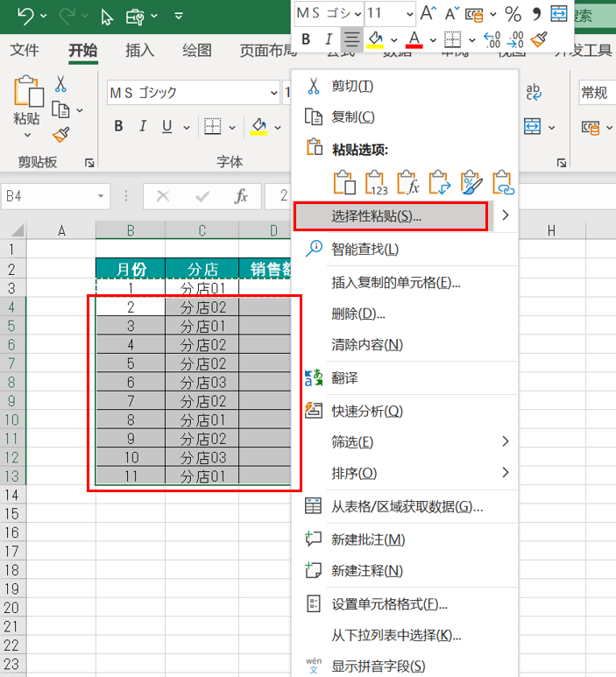Click the Comma Style icon in mini toolbar
The height and width of the screenshot is (677, 616).
coord(536,14)
